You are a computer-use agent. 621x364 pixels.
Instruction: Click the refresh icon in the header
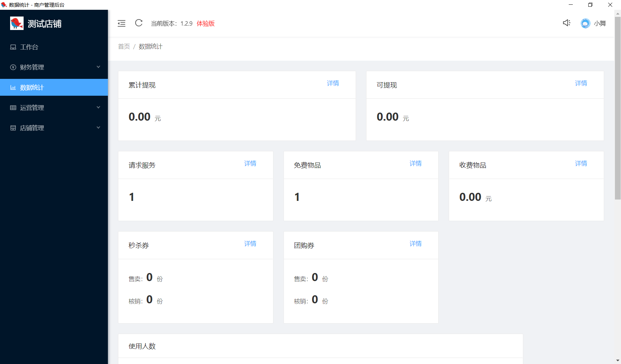click(x=139, y=23)
